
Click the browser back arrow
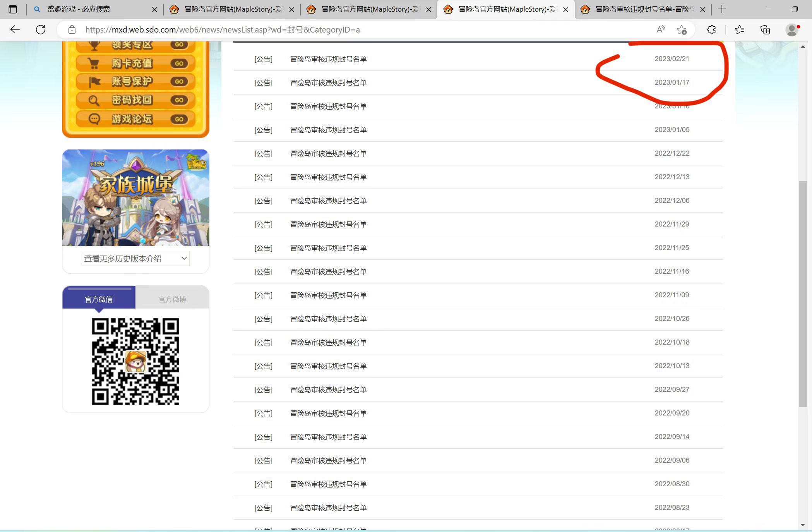15,29
